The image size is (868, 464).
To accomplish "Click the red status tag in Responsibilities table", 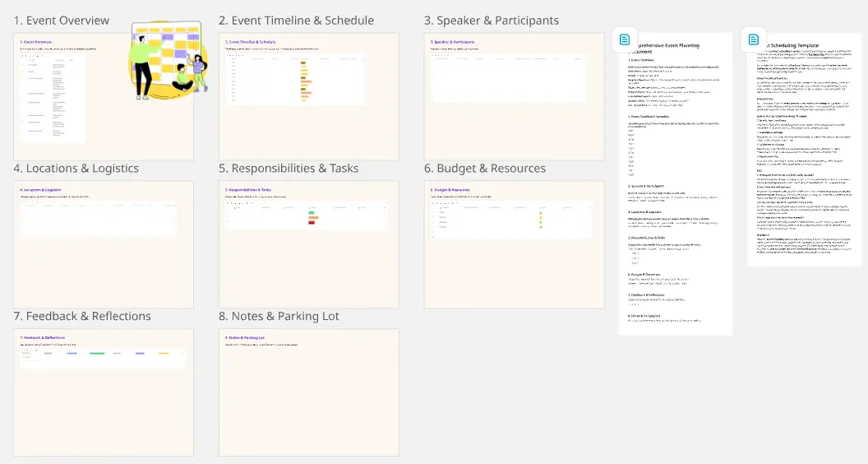I will (x=313, y=223).
